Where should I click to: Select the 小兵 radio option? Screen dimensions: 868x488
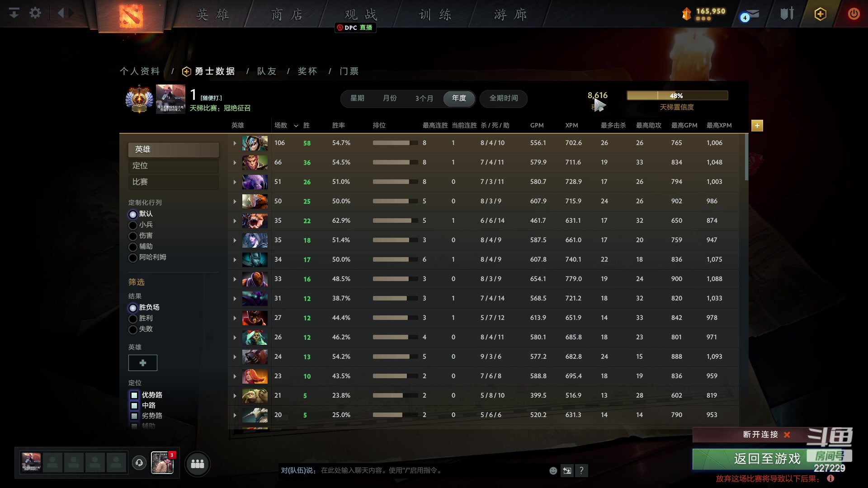pos(133,225)
